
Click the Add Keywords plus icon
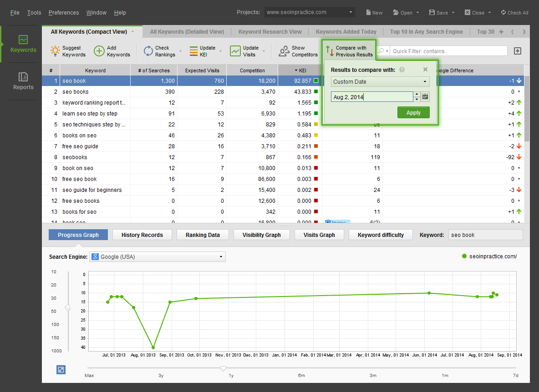pyautogui.click(x=99, y=51)
